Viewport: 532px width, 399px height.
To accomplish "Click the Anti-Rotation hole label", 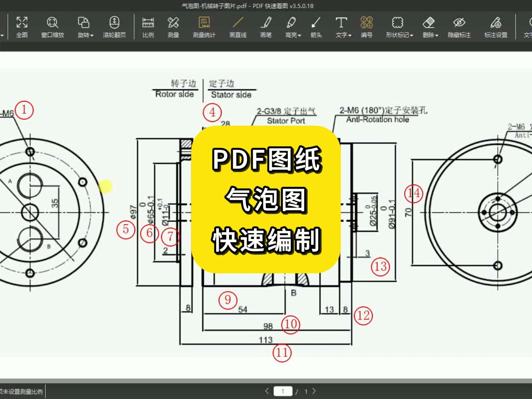I will (378, 119).
